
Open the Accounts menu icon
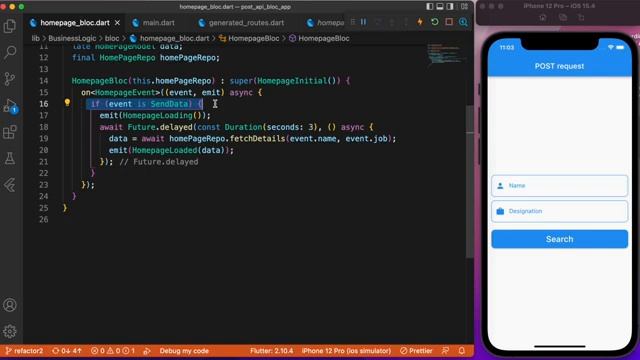(10, 305)
